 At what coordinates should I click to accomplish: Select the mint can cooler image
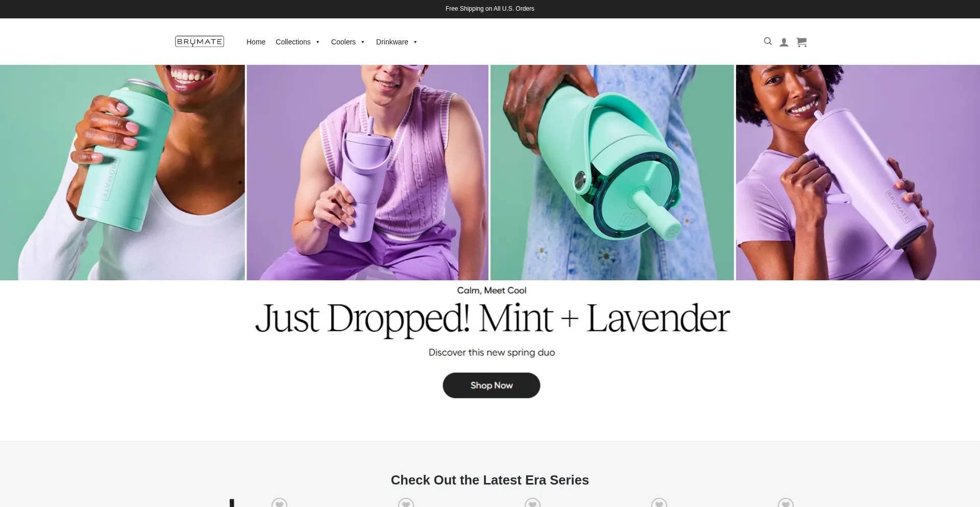click(122, 173)
